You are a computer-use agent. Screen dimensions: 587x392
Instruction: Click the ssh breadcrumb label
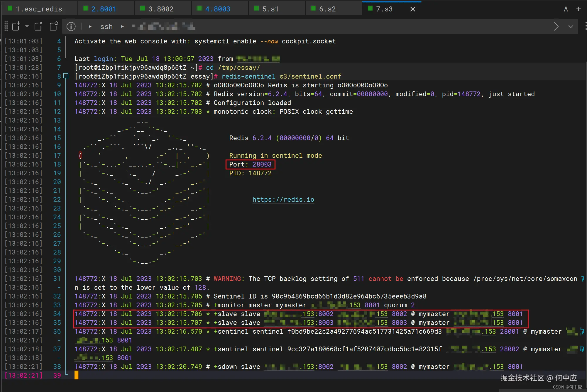pyautogui.click(x=106, y=27)
